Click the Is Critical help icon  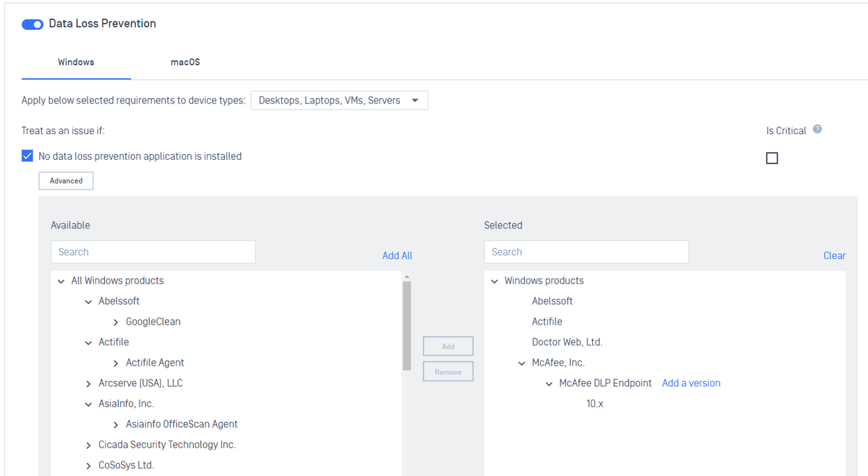click(817, 129)
